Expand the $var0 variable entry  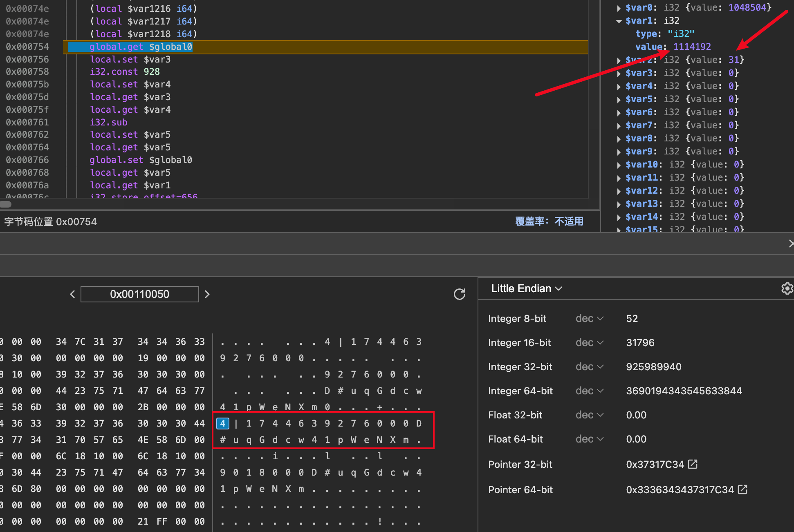point(619,8)
